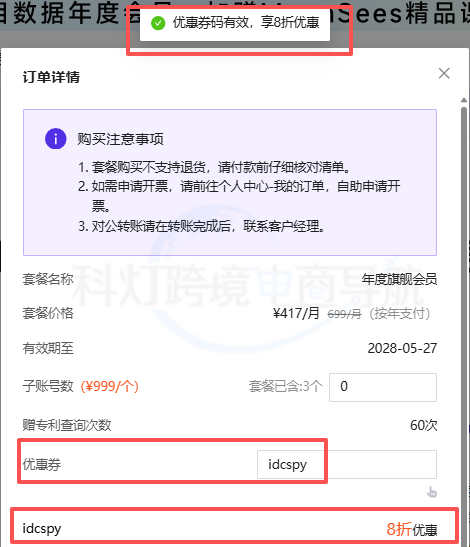This screenshot has width=470, height=547.
Task: Click the note about 申请开票 in 我的订单
Action: [239, 195]
